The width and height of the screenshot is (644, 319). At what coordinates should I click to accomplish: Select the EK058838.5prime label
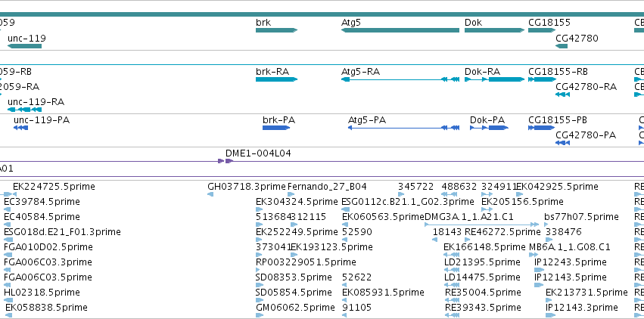[46, 308]
